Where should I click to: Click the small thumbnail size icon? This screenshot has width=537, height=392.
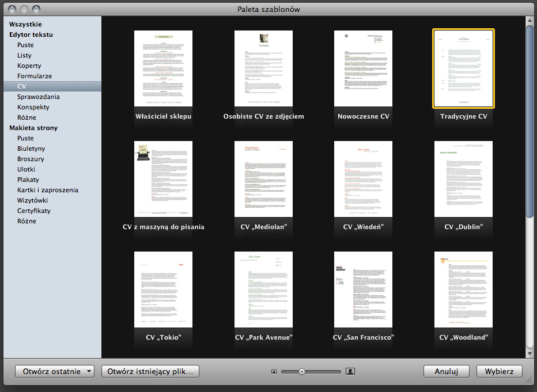tap(274, 372)
